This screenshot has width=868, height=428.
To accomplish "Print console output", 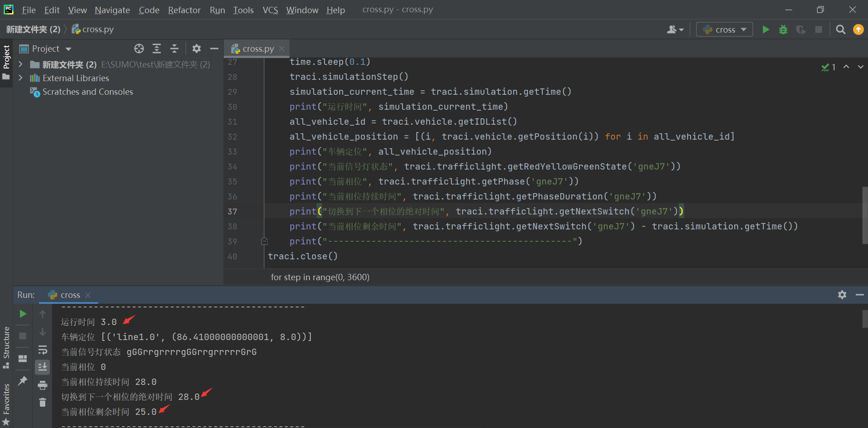I will 43,385.
